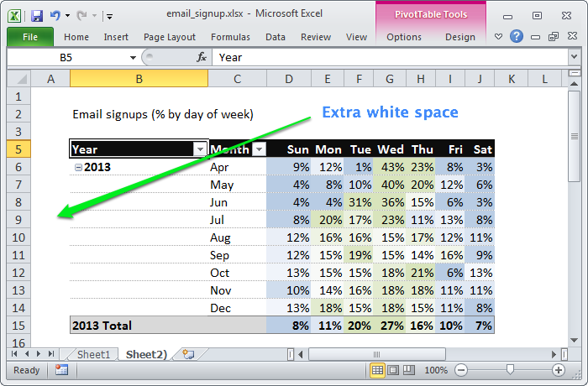Open the Year field filter dropdown
The height and width of the screenshot is (386, 588).
coord(199,149)
